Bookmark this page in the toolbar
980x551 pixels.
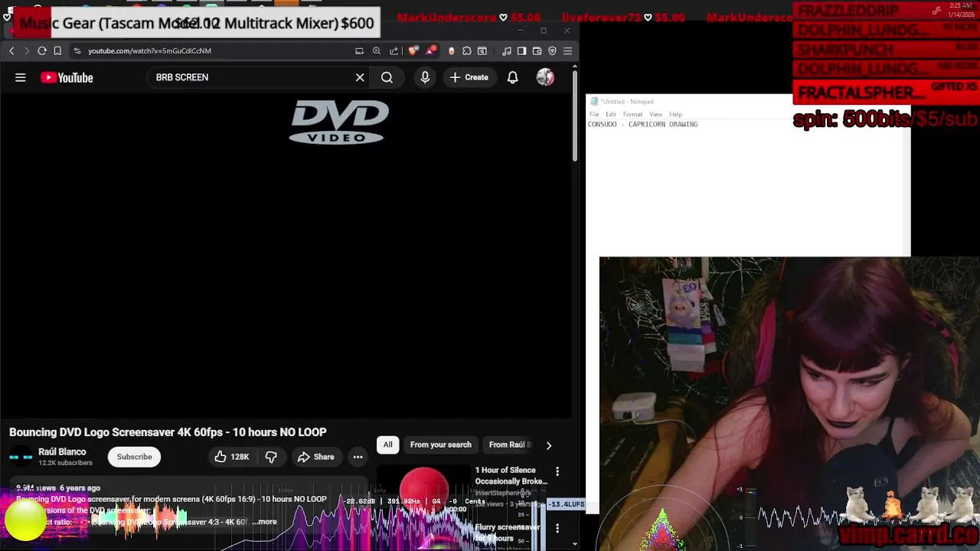(57, 51)
